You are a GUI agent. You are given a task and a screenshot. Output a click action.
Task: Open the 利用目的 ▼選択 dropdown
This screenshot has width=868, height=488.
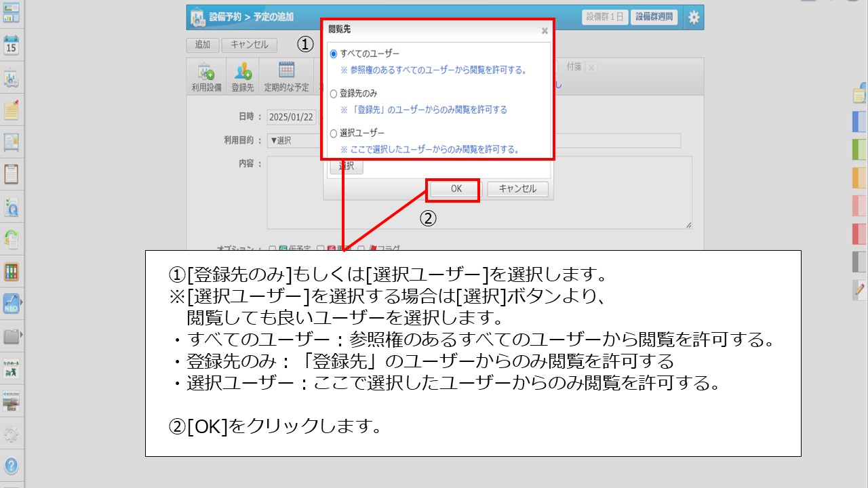point(294,140)
